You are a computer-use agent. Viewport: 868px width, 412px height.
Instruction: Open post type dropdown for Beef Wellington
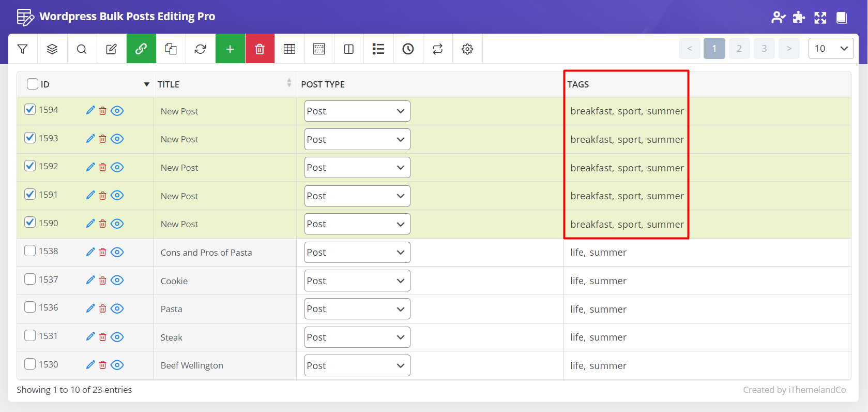point(357,365)
